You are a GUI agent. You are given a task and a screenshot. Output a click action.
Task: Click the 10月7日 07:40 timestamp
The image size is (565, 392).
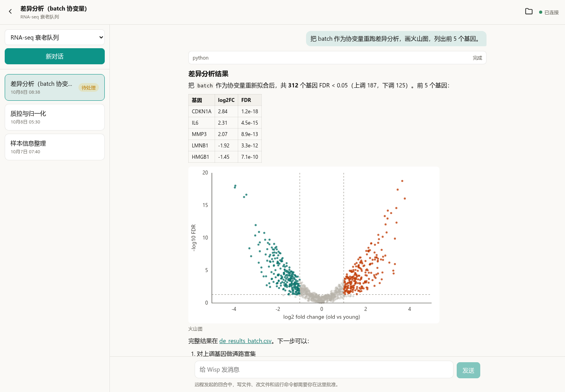pyautogui.click(x=25, y=152)
